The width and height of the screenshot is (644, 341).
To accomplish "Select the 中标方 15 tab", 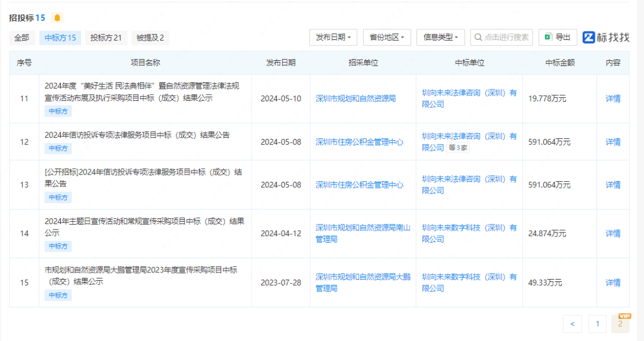I will pyautogui.click(x=60, y=38).
